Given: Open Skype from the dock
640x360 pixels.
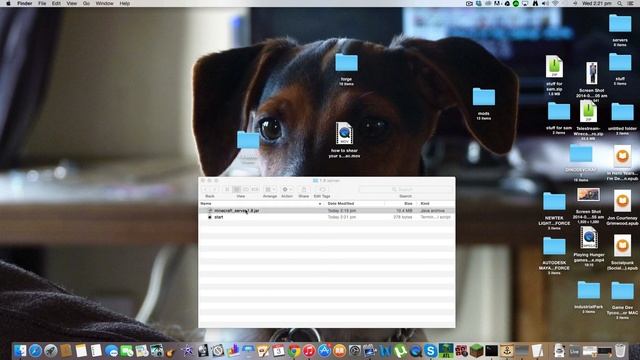Looking at the screenshot, I should click(x=430, y=350).
